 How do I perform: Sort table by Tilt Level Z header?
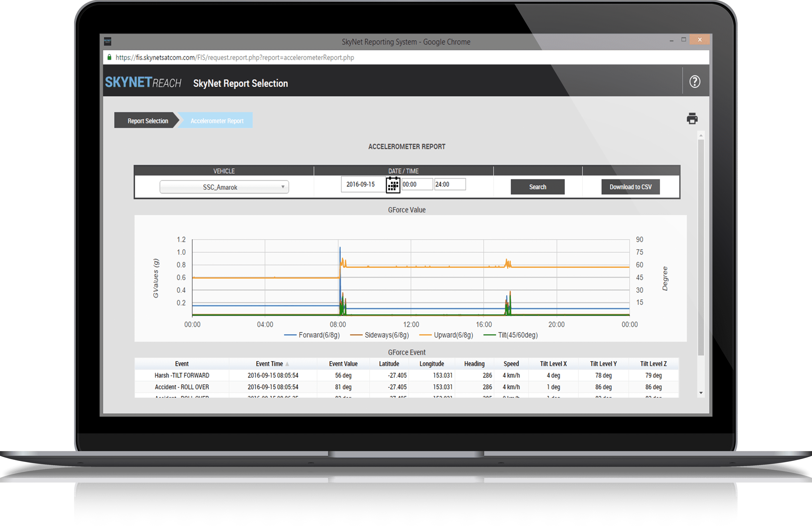[653, 364]
